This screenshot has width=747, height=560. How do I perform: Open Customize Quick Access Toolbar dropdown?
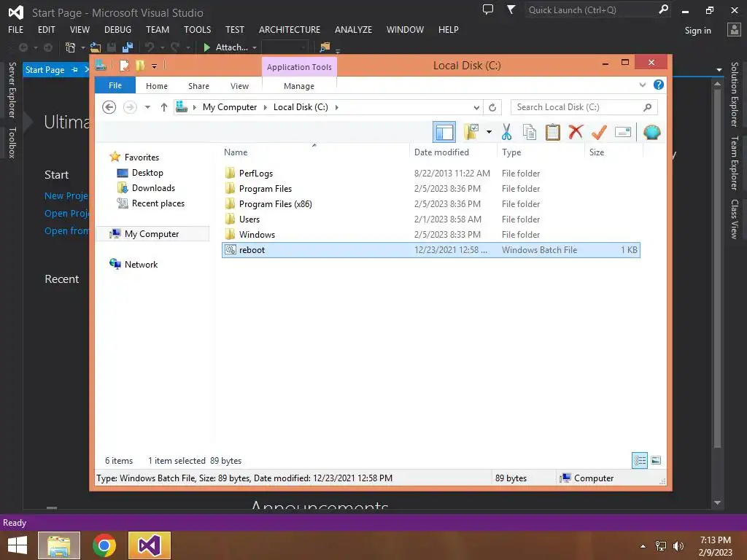(155, 66)
